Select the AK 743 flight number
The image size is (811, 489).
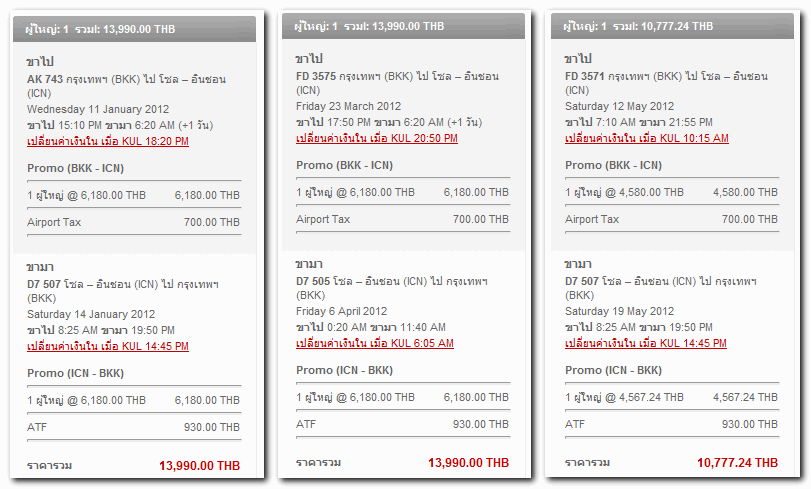click(44, 77)
